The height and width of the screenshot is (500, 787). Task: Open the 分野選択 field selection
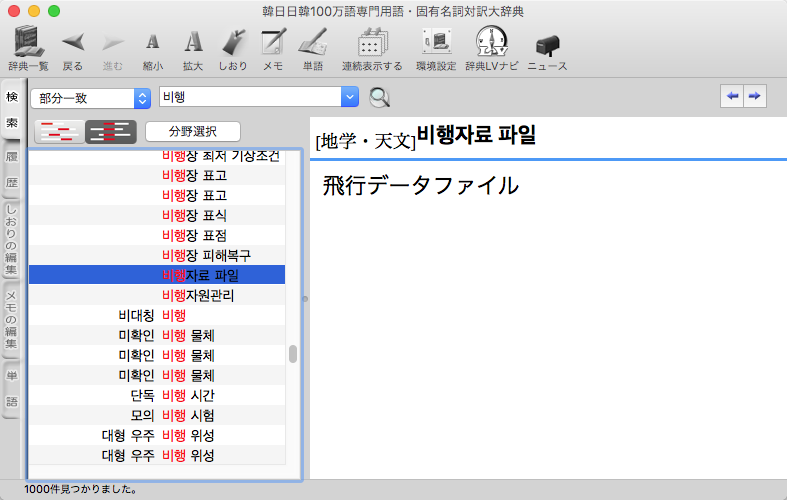tap(193, 132)
